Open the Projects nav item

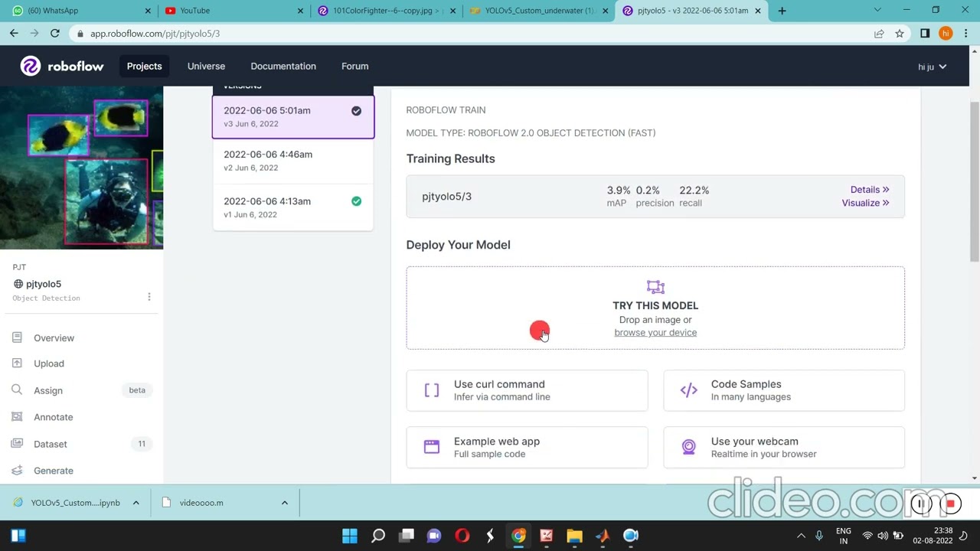point(144,67)
